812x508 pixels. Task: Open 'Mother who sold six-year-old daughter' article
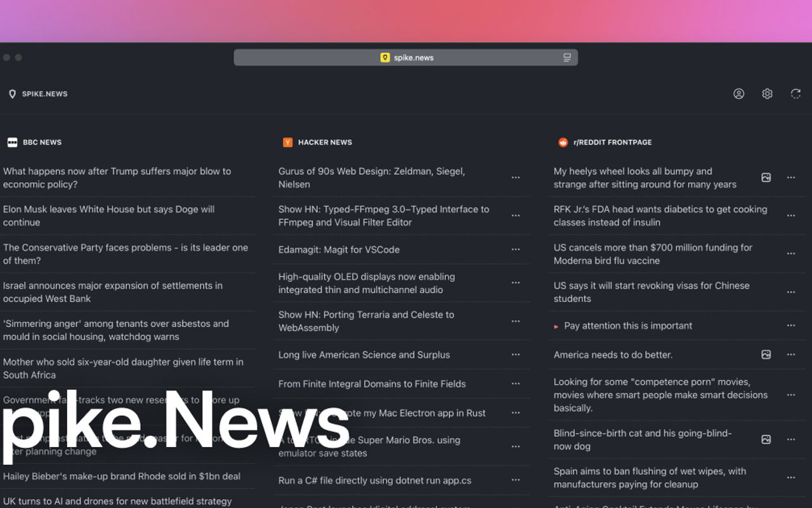pyautogui.click(x=123, y=368)
